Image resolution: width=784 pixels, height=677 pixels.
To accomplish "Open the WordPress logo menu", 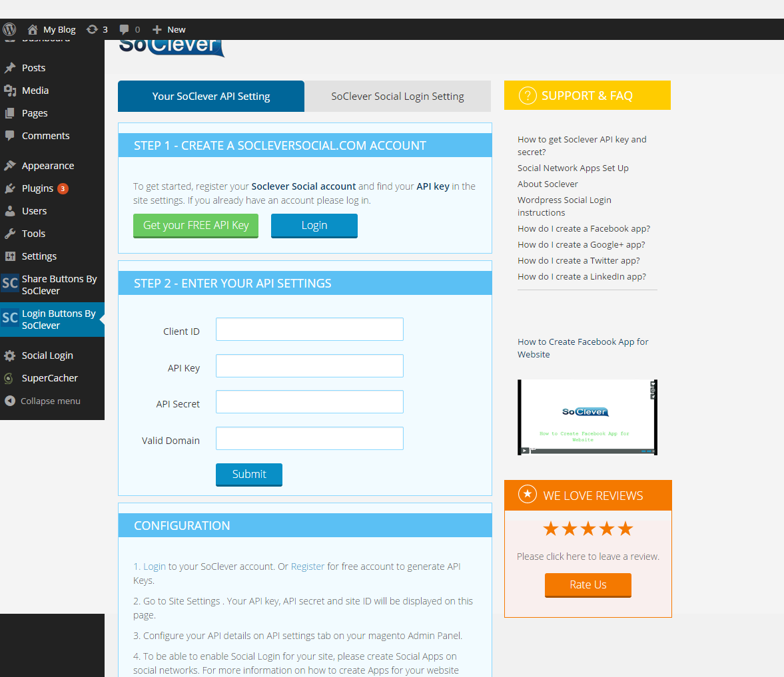I will pyautogui.click(x=9, y=29).
